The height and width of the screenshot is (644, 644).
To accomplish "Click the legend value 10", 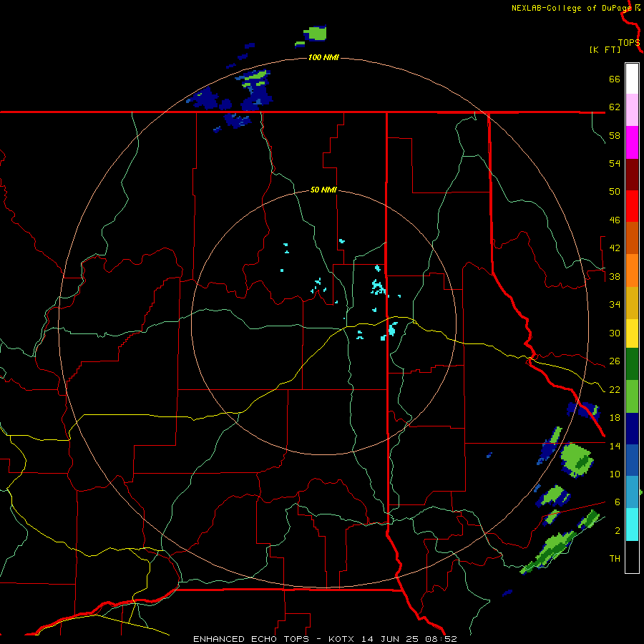I will click(x=615, y=474).
